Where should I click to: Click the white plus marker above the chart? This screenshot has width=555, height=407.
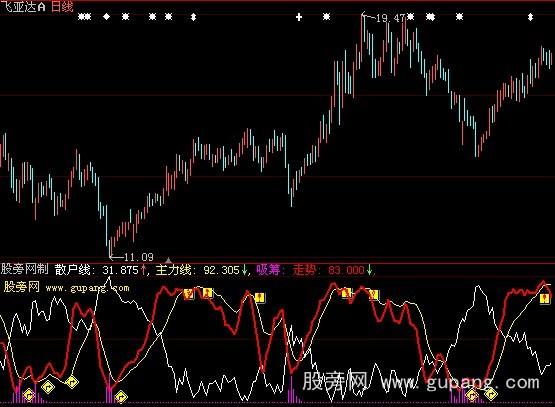pyautogui.click(x=299, y=17)
